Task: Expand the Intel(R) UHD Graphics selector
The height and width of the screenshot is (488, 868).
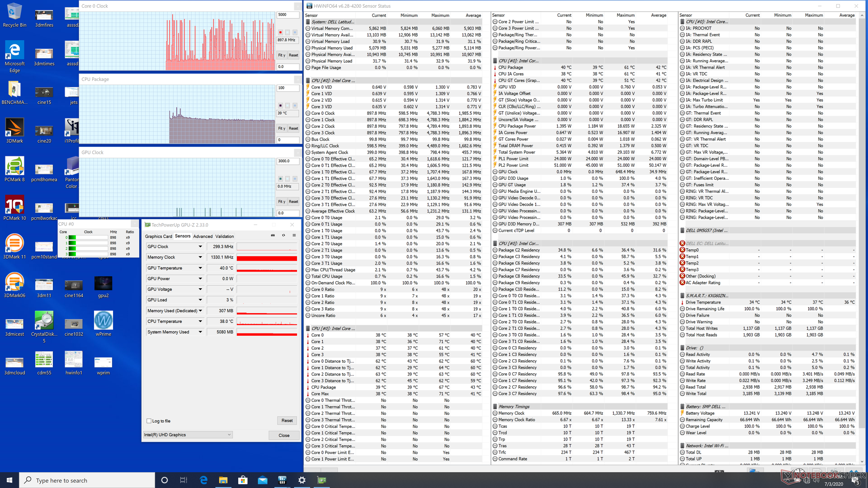Action: [x=188, y=435]
